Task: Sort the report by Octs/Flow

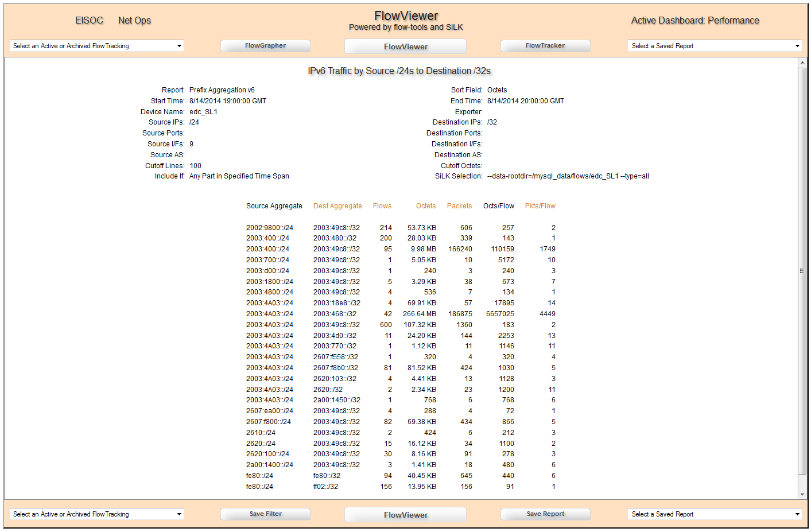Action: click(x=498, y=205)
